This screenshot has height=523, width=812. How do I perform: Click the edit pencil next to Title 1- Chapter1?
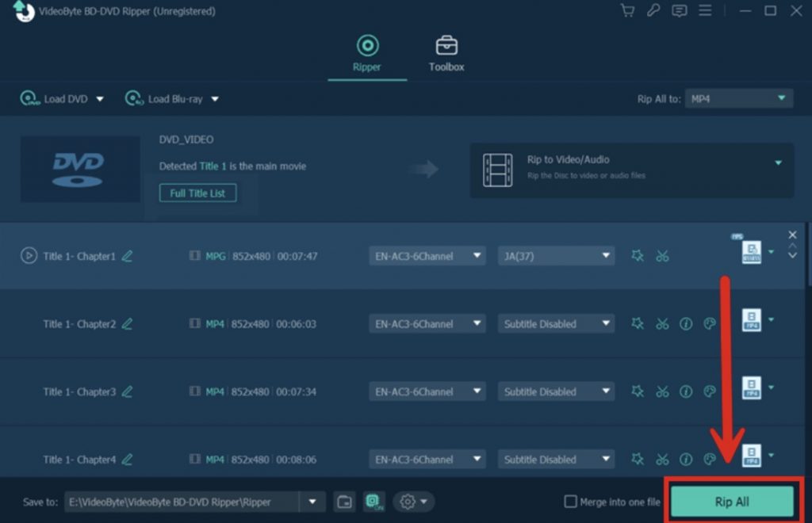coord(127,256)
